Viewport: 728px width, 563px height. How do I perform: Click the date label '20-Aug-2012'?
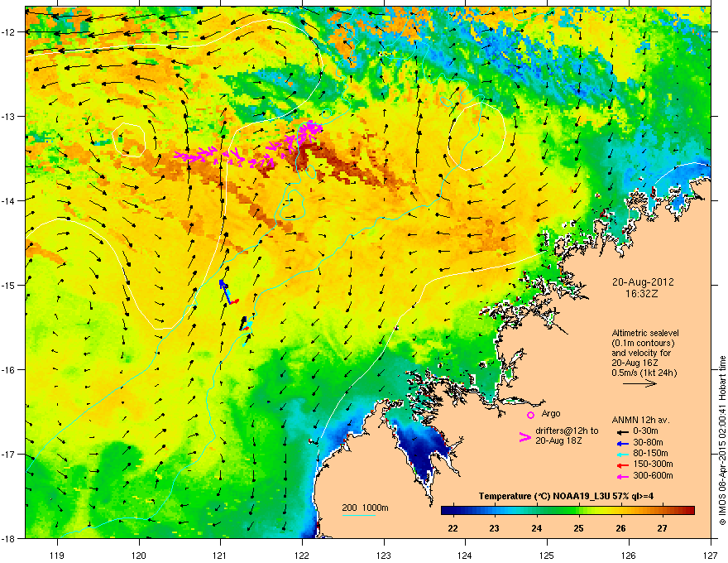(643, 282)
